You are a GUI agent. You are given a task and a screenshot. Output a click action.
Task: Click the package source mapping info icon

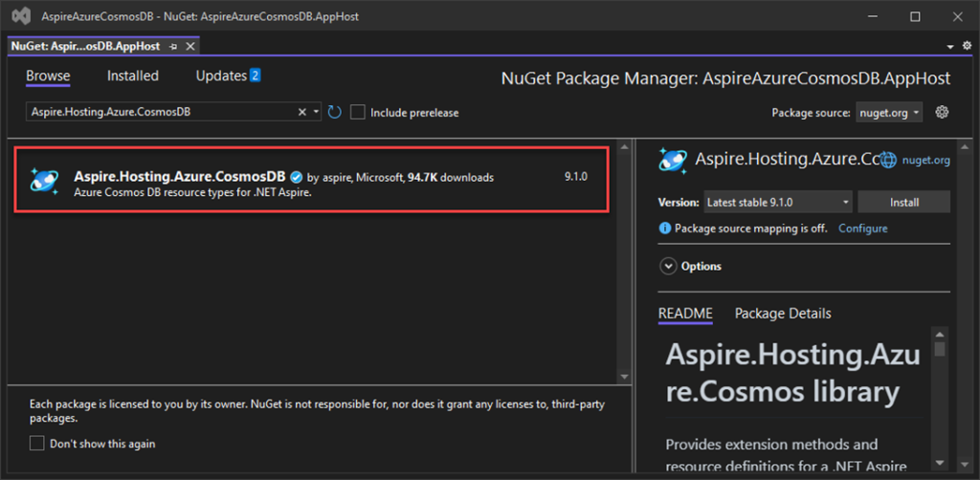pos(665,229)
